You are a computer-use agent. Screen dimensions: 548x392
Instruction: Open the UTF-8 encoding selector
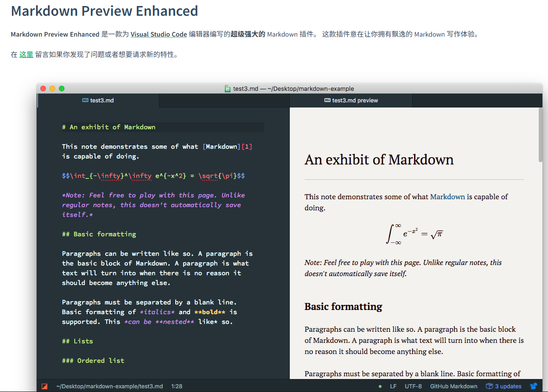point(413,386)
